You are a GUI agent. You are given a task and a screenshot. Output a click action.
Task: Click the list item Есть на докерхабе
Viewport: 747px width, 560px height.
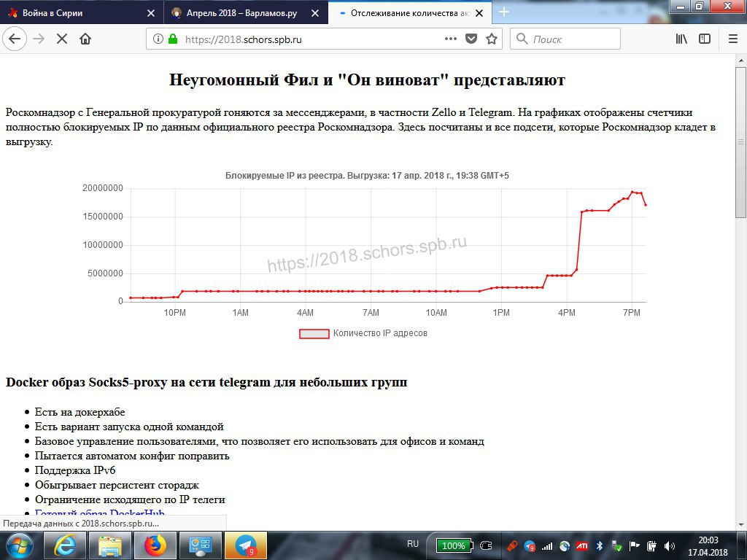(x=80, y=412)
